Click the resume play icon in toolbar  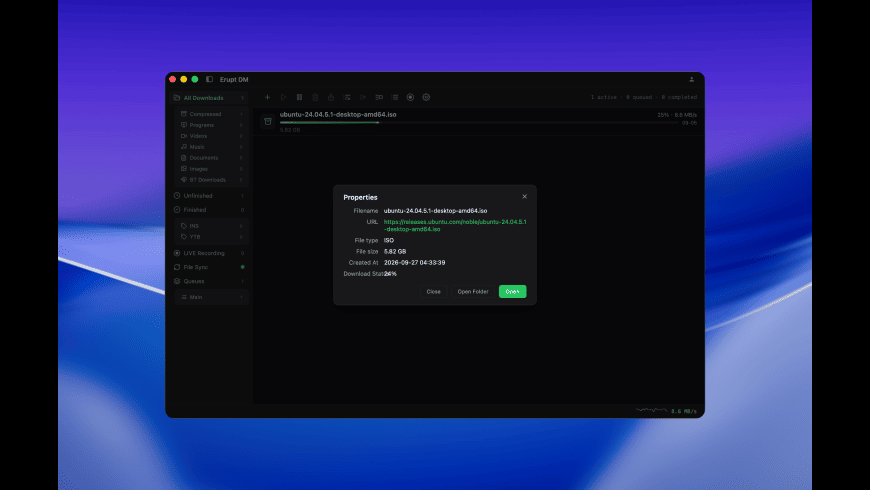click(x=283, y=97)
